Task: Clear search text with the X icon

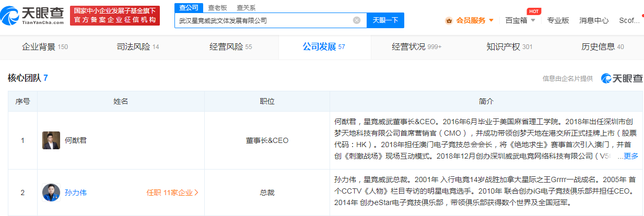Action: (357, 20)
